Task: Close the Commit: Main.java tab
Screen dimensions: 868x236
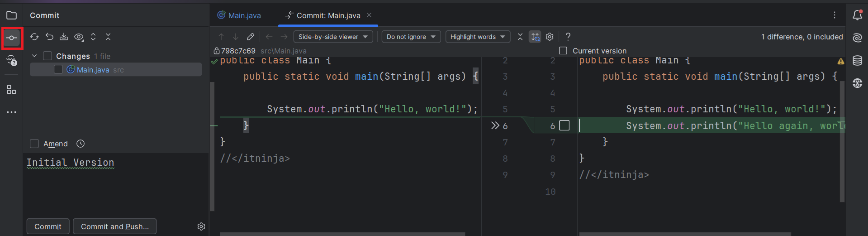Action: [369, 15]
